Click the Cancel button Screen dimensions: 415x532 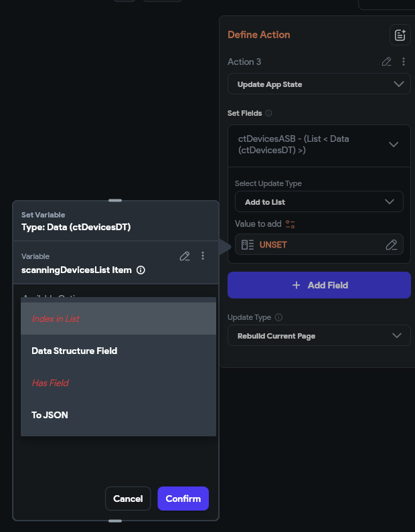coord(128,499)
